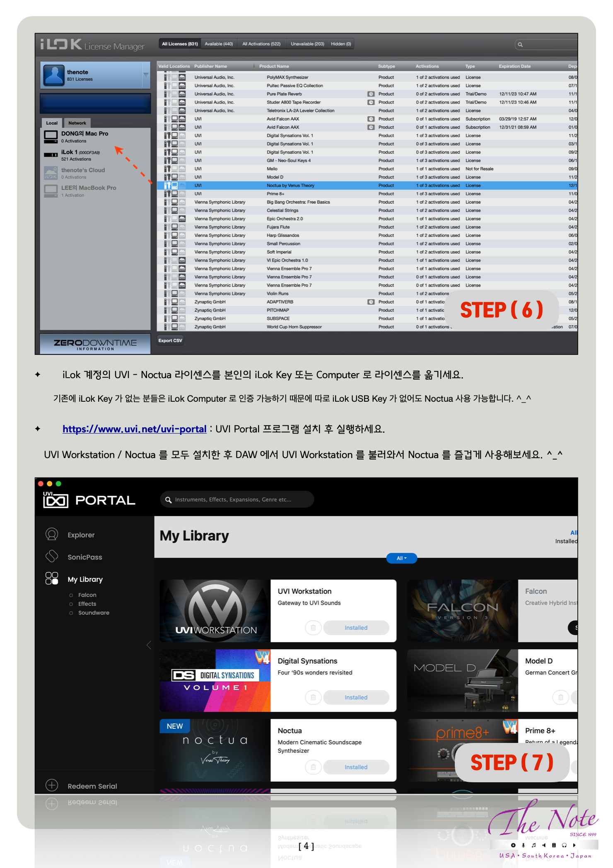Click the ADAPTIVERB trial clock icon
This screenshot has width=613, height=868.
[371, 302]
